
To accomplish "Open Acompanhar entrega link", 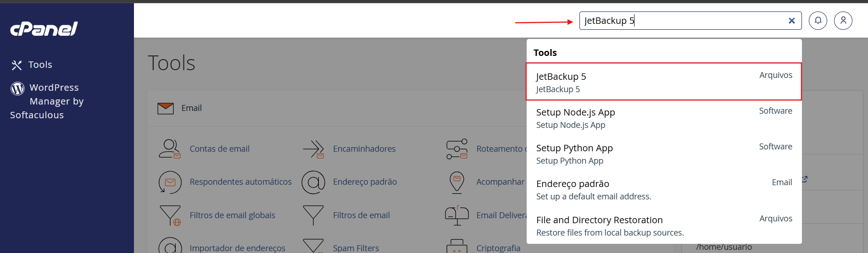I will click(x=501, y=182).
